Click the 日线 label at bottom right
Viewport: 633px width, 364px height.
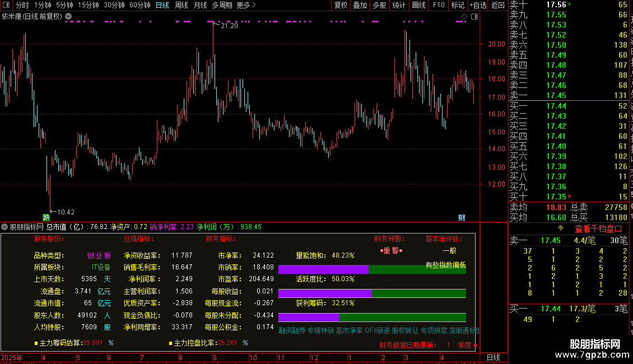point(494,357)
